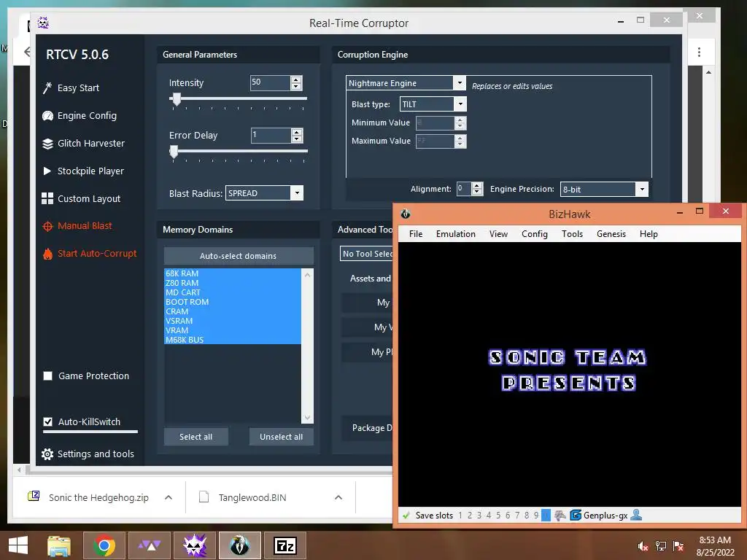
Task: Open Google Chrome from taskbar
Action: (x=104, y=545)
